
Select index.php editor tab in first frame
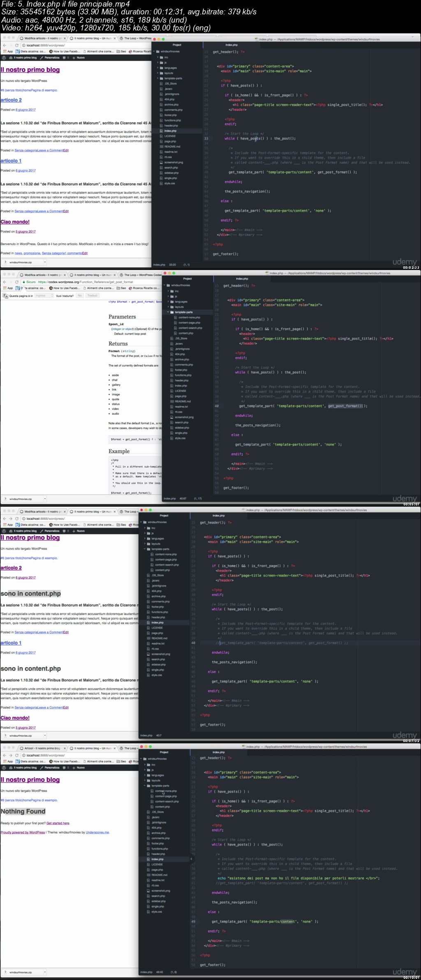tap(231, 45)
